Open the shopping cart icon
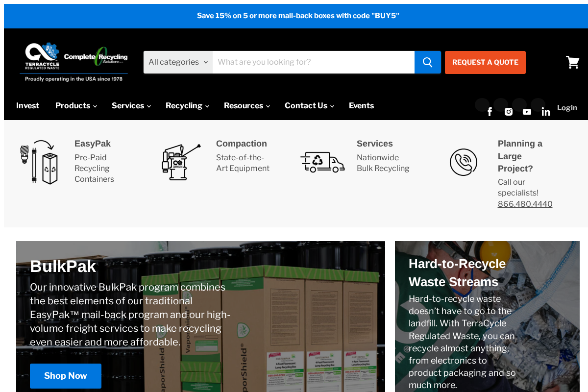This screenshot has width=588, height=392. click(x=572, y=62)
